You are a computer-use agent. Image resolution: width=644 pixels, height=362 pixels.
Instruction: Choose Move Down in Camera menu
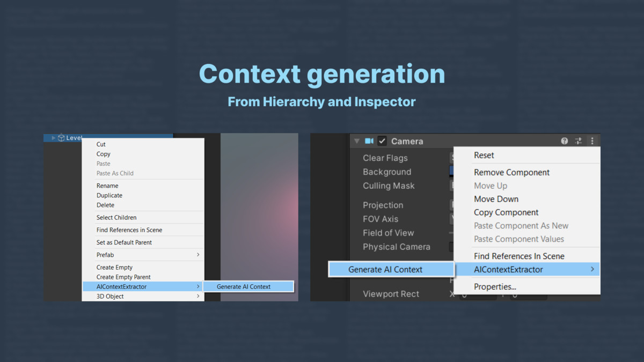tap(527, 199)
